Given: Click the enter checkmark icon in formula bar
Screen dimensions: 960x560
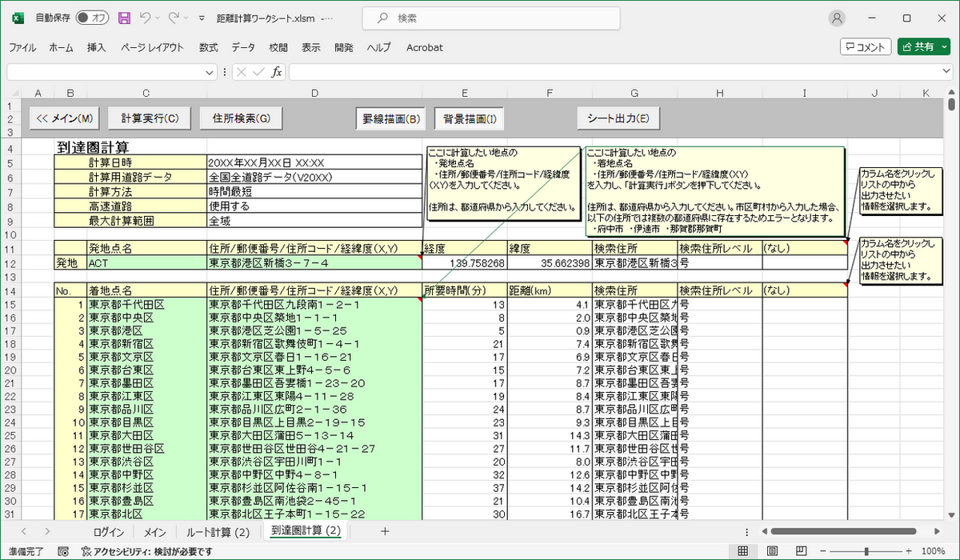Looking at the screenshot, I should point(258,72).
